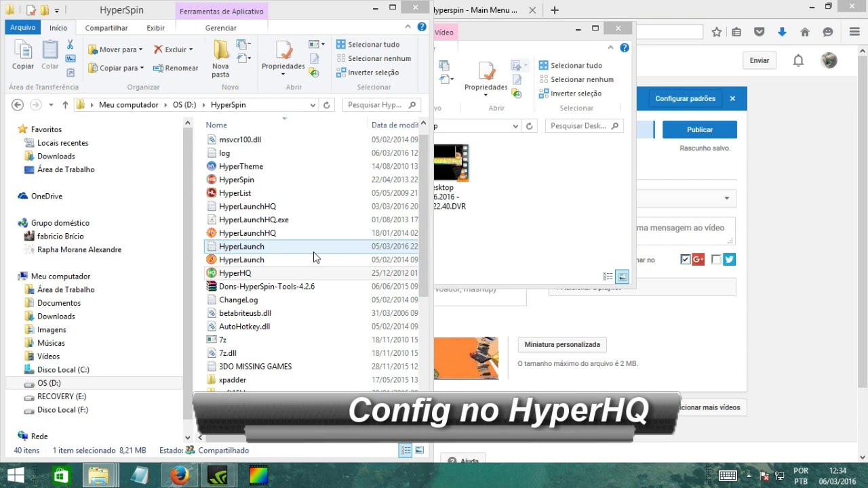Select the 3DO MISSING GAMES file
This screenshot has height=488, width=868.
click(255, 366)
